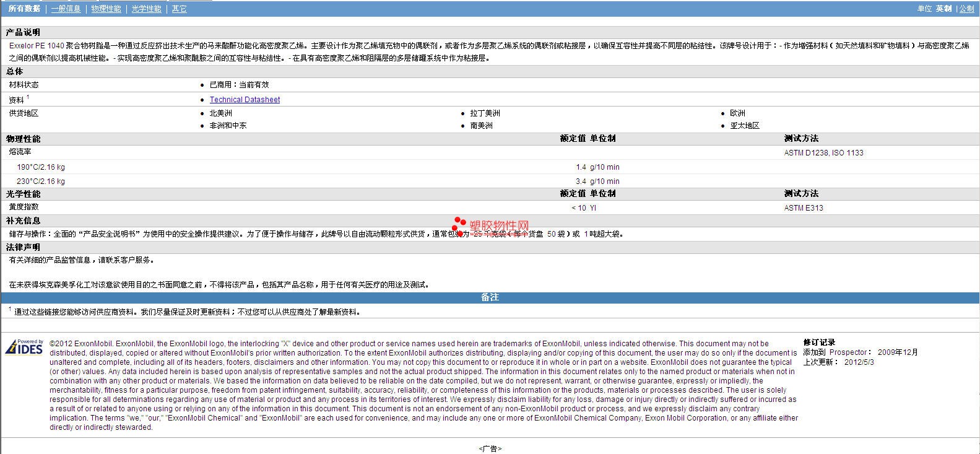Click the 法律声明 section header
The width and height of the screenshot is (980, 454).
[x=23, y=247]
